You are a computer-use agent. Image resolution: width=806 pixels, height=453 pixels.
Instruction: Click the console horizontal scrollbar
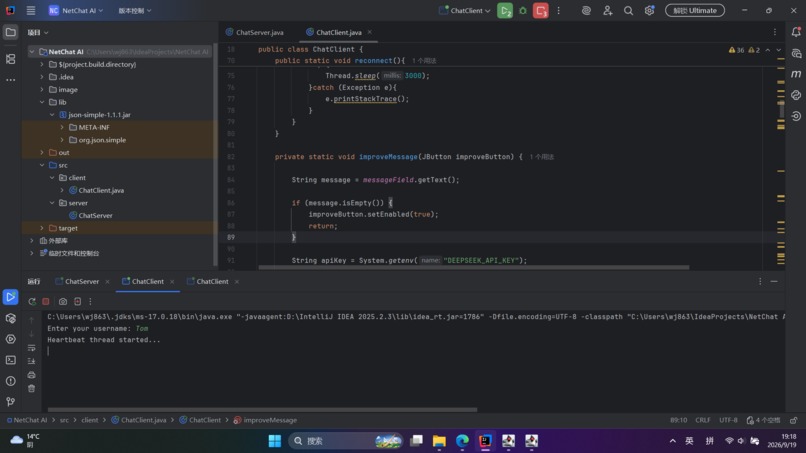coord(262,410)
